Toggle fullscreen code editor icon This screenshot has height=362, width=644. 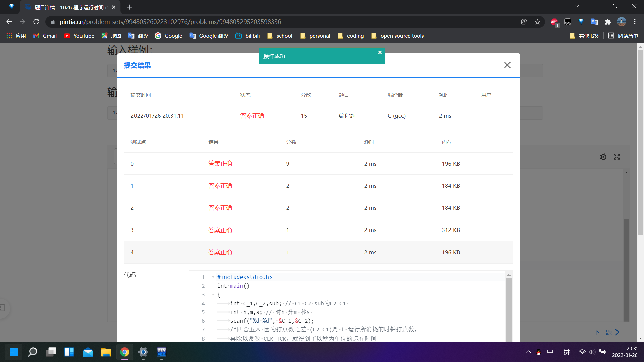(x=616, y=157)
